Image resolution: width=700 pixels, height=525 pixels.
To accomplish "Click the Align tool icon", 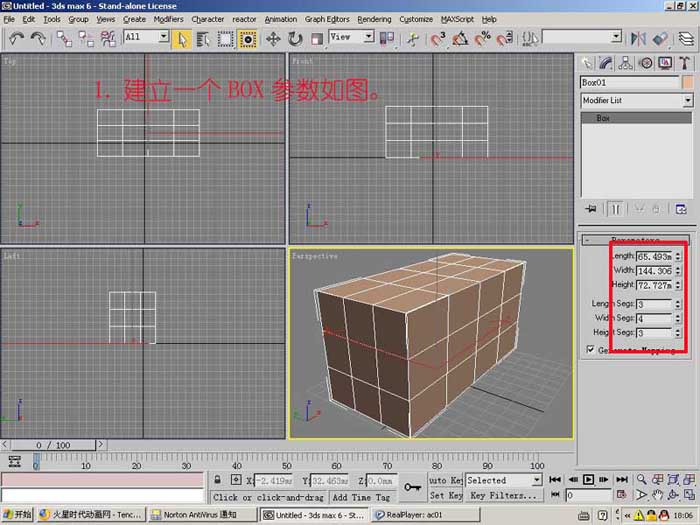I will [x=660, y=39].
